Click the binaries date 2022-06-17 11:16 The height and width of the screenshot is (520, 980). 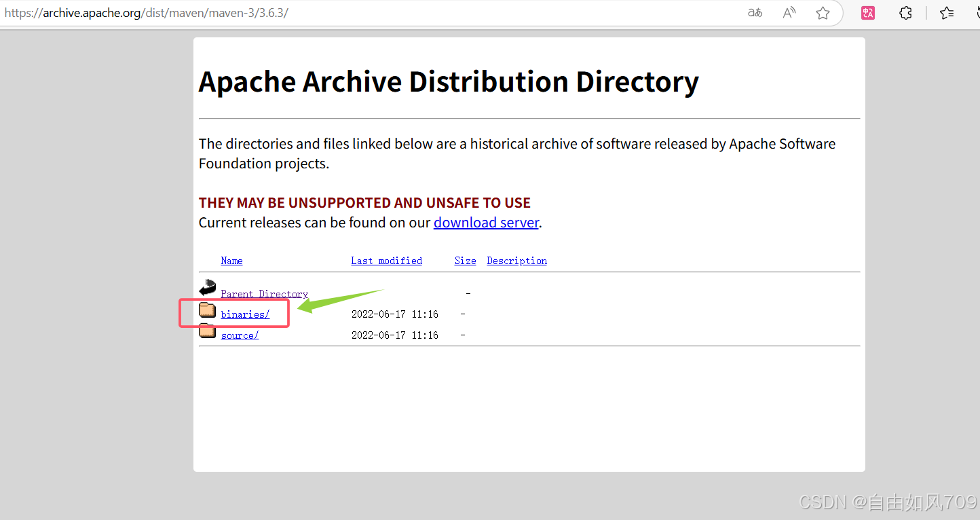(x=394, y=314)
